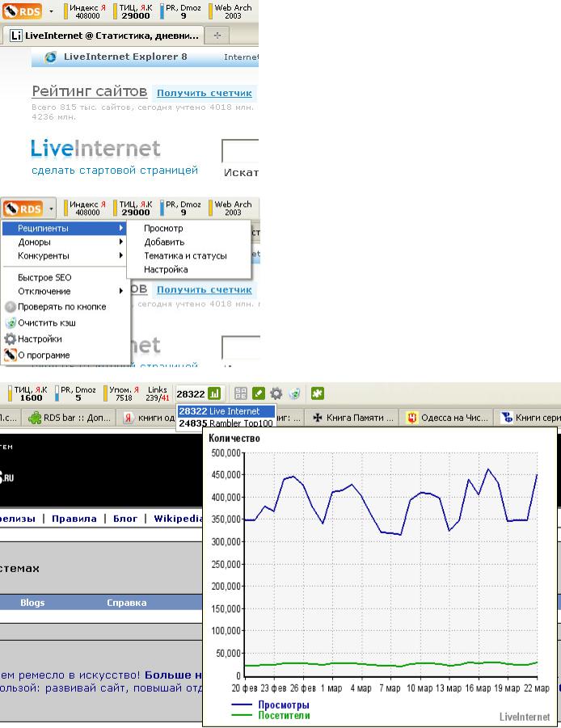The height and width of the screenshot is (728, 561).
Task: Click the green pencil edit icon
Action: (258, 393)
